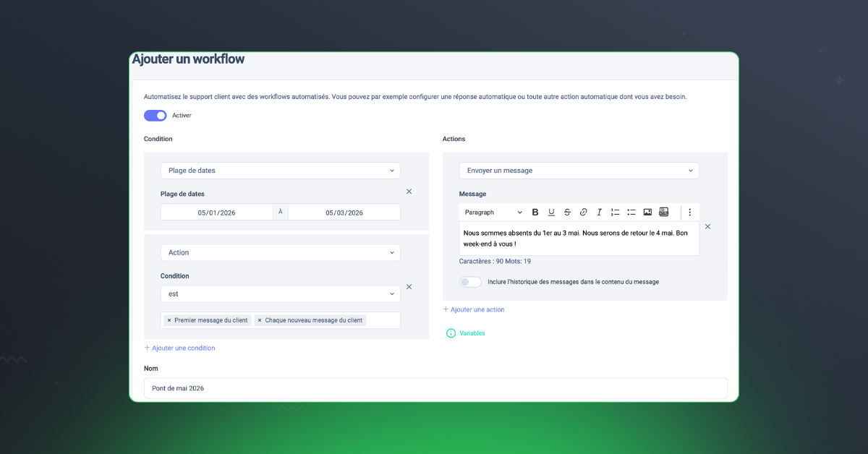
Task: Remove the date range condition
Action: 409,192
